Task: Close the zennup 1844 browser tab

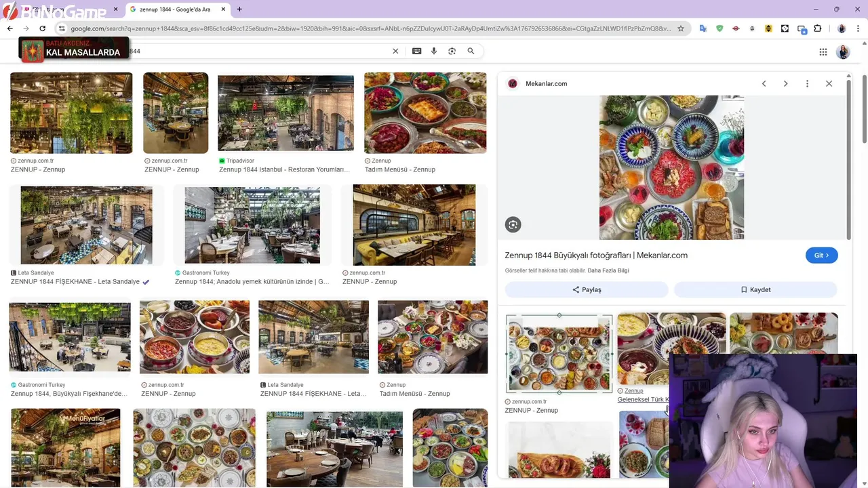Action: (222, 9)
